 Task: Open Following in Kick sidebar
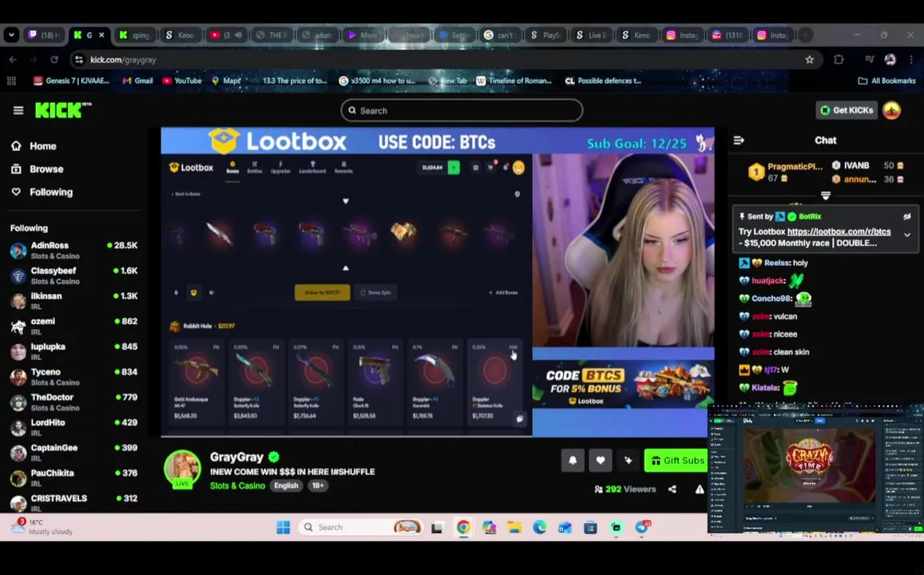[x=42, y=192]
